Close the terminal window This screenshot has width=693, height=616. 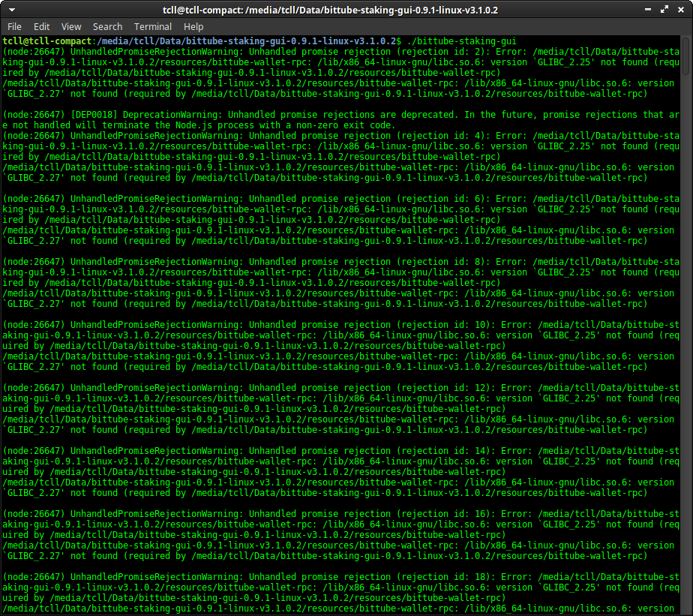[681, 9]
